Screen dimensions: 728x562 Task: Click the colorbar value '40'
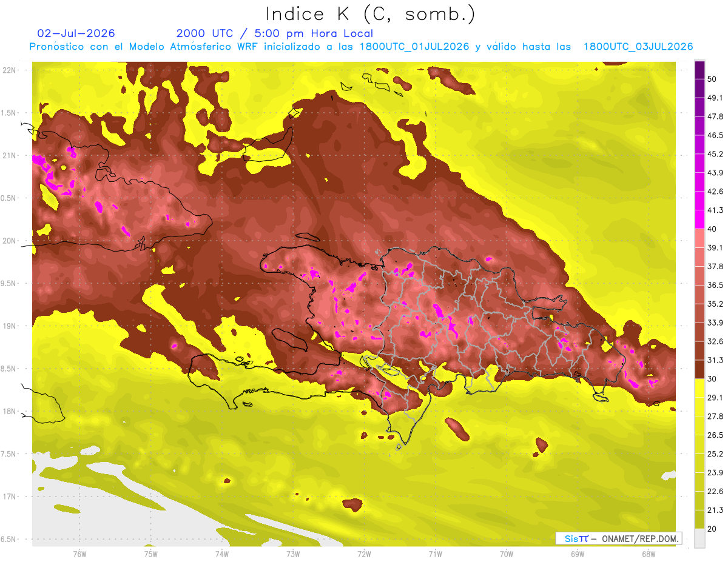tap(712, 229)
